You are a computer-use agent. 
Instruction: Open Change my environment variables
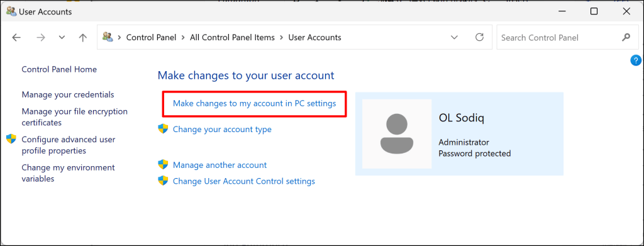click(68, 173)
